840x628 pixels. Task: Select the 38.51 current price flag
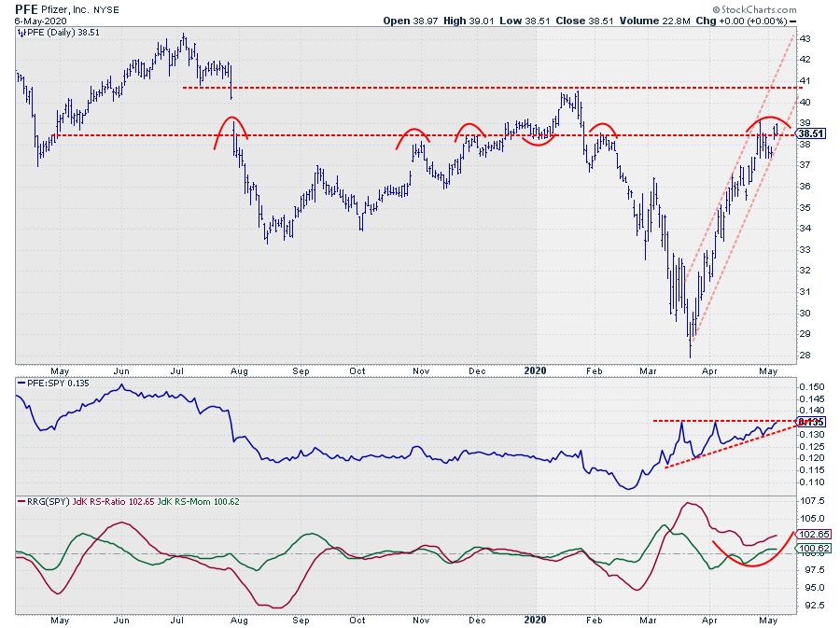click(x=809, y=134)
